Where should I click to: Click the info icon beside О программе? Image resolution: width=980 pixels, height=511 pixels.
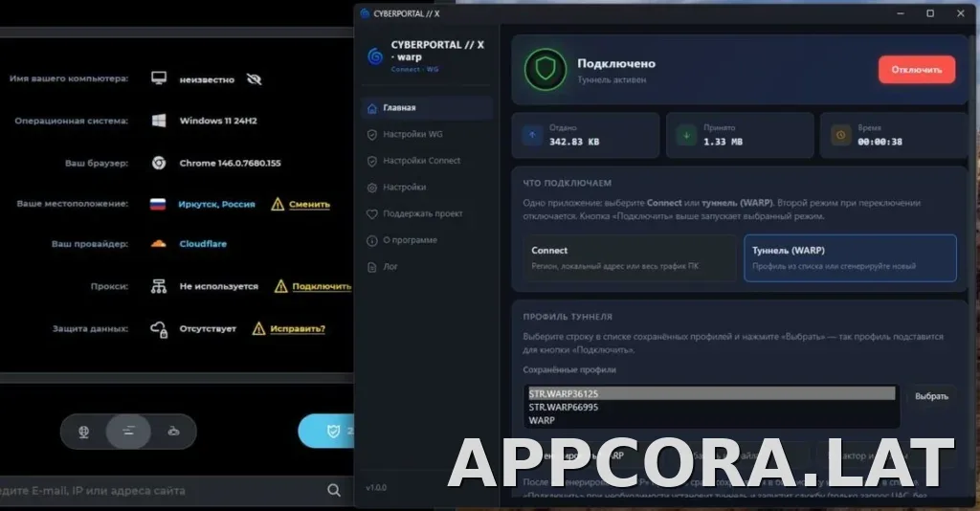pos(372,240)
